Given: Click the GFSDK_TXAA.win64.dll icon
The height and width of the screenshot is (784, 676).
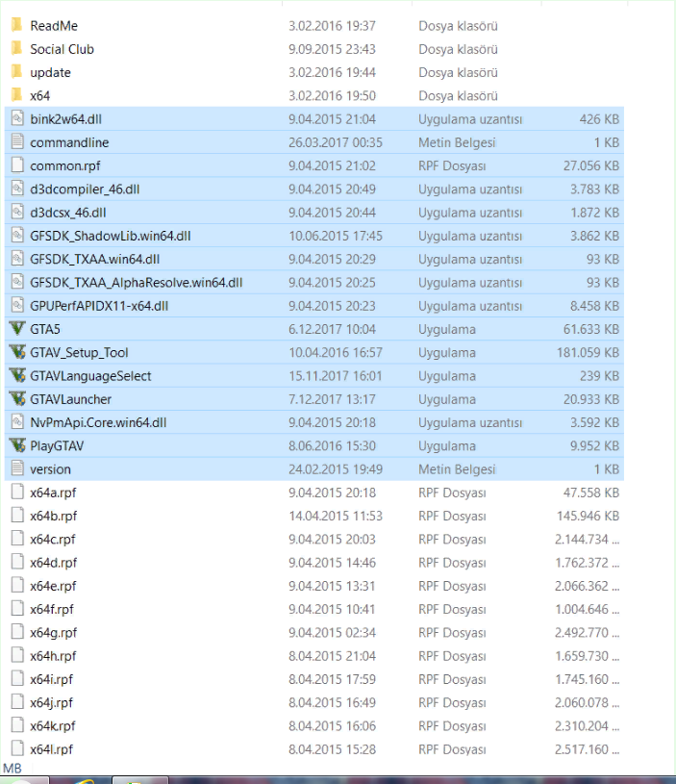Looking at the screenshot, I should [17, 259].
